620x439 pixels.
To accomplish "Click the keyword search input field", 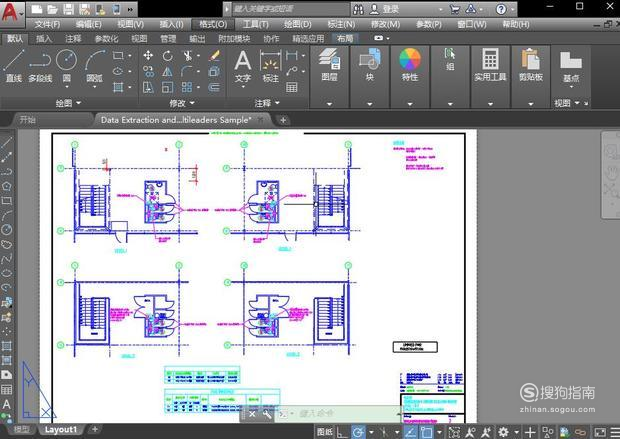I will click(290, 9).
